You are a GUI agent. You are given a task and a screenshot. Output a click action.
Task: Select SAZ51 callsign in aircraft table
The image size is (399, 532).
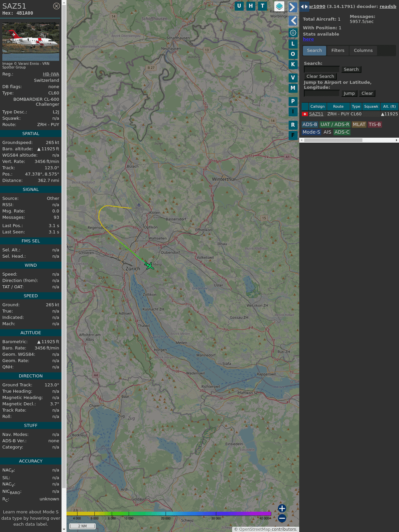coord(316,114)
